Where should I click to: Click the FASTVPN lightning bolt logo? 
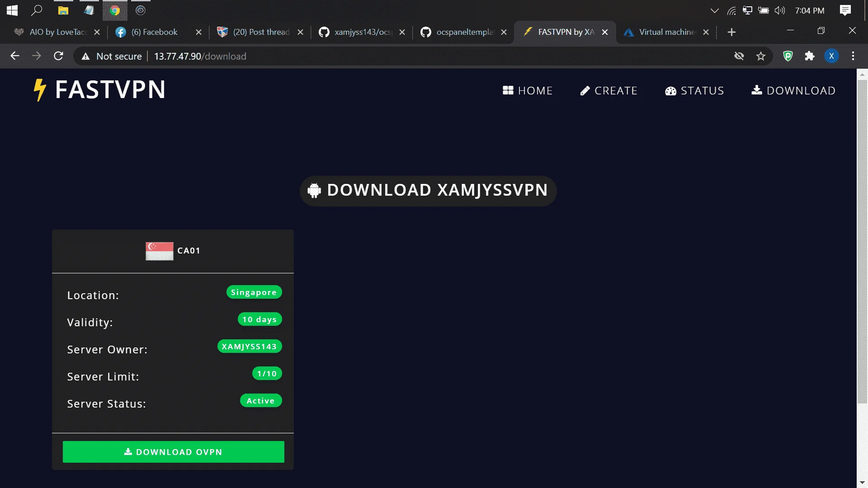pos(40,90)
